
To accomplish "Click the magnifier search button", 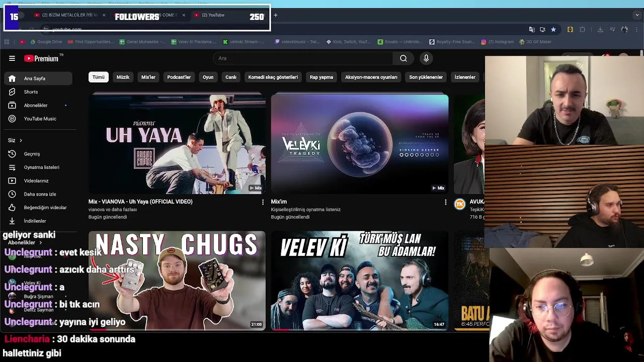I will 404,58.
